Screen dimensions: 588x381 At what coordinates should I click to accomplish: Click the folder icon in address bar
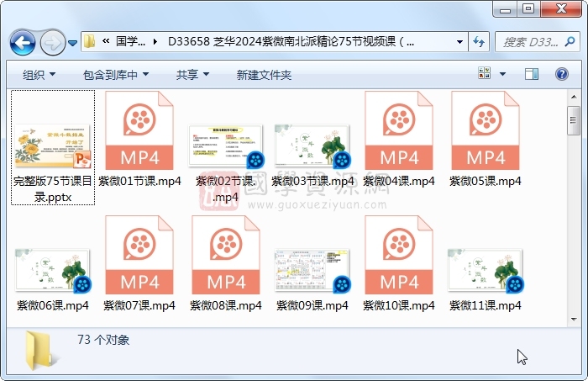[x=90, y=41]
